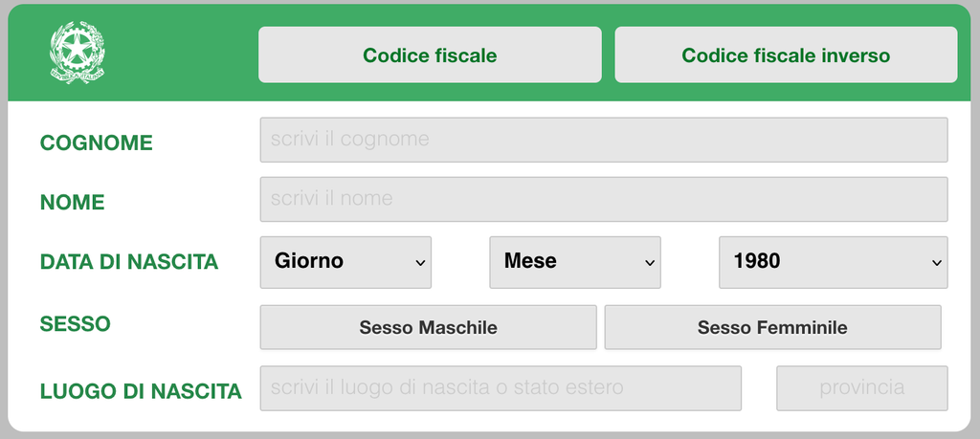This screenshot has width=980, height=439.
Task: Open the Giorno day dropdown
Action: click(345, 262)
